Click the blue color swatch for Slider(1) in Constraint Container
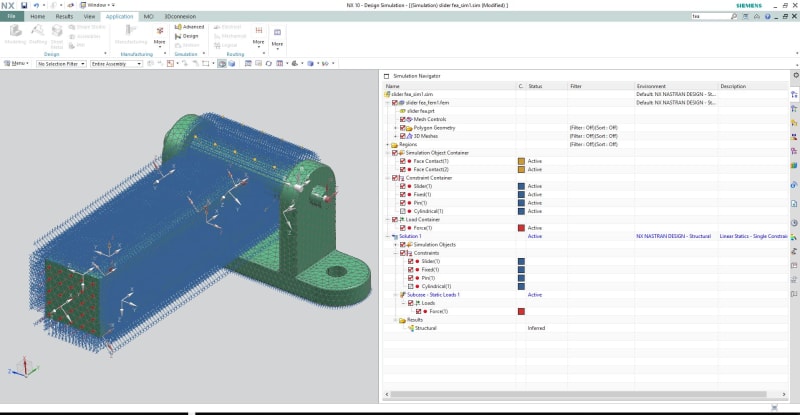Screen dimensions: 800x415 click(x=521, y=186)
